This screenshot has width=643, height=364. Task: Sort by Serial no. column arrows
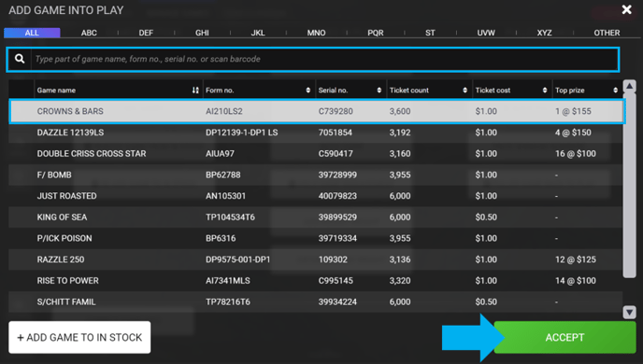click(379, 91)
